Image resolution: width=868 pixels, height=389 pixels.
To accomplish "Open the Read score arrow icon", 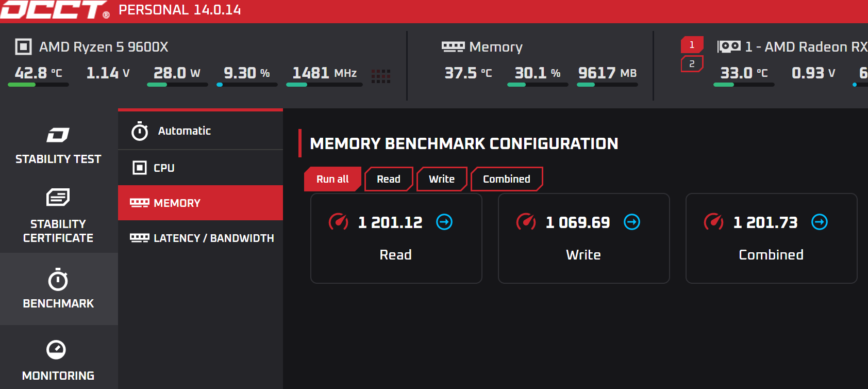I will (444, 222).
